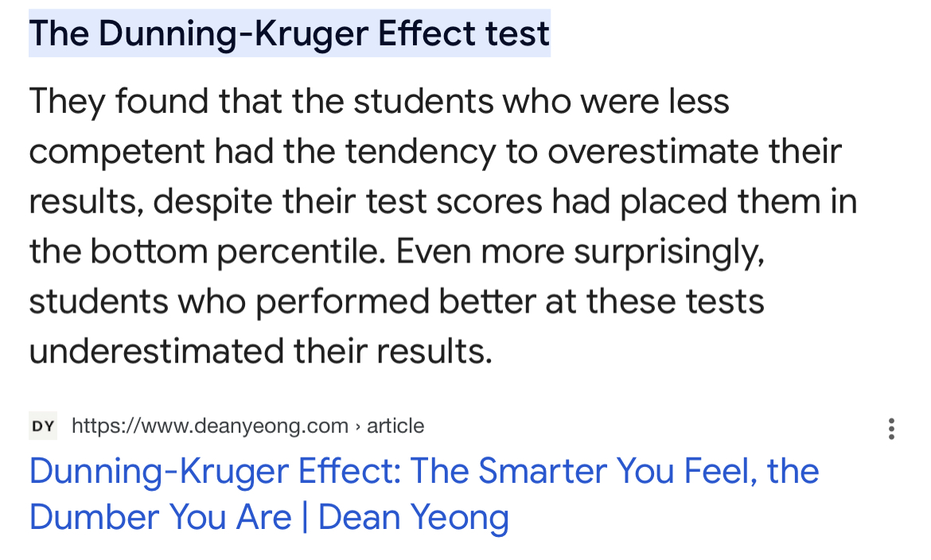The height and width of the screenshot is (560, 931).
Task: Open the three-dot more options menu
Action: point(890,428)
